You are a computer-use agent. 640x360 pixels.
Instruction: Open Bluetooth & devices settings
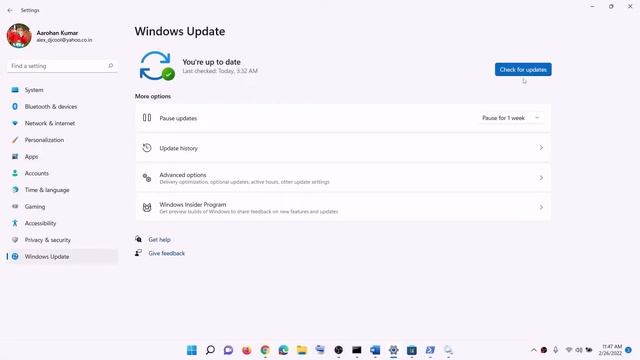coord(62,107)
